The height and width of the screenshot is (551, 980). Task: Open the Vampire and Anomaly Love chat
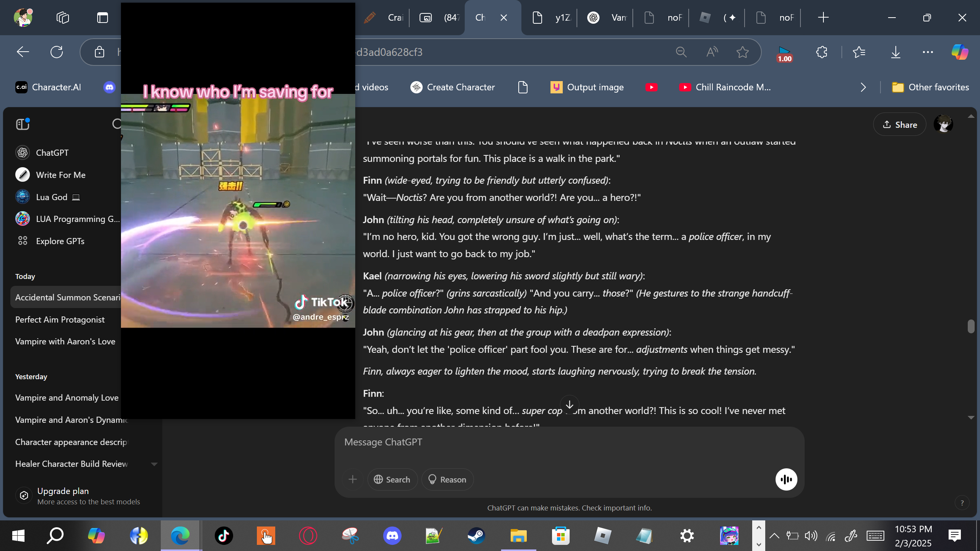click(67, 398)
